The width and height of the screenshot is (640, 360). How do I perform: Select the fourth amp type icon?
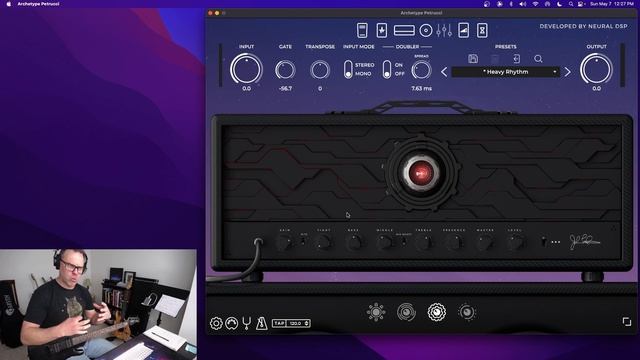[467, 312]
